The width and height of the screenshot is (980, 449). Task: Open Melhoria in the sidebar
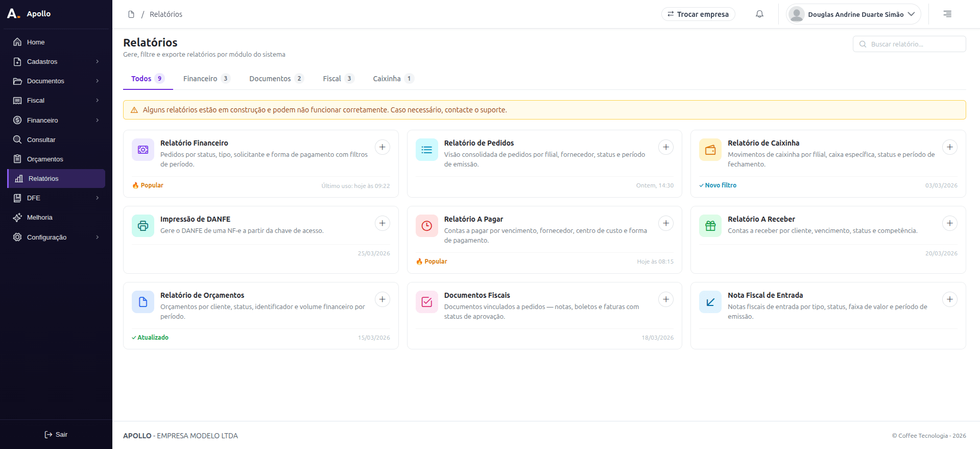click(56, 218)
